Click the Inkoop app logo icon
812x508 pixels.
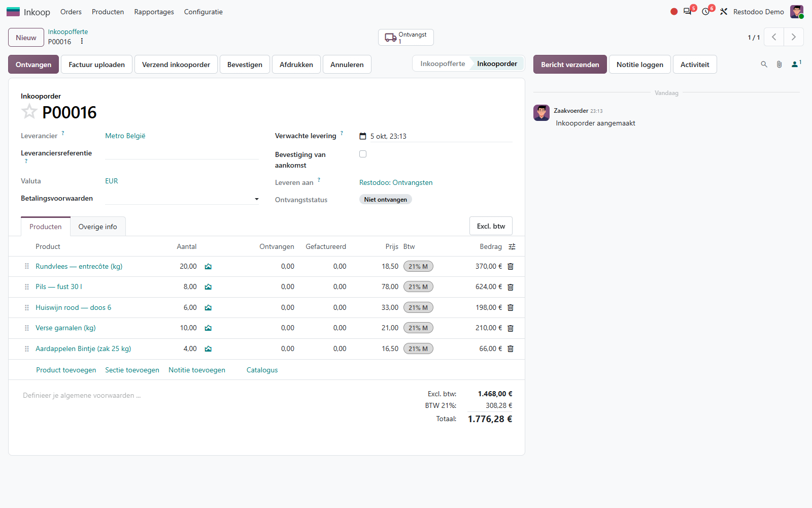coord(13,12)
